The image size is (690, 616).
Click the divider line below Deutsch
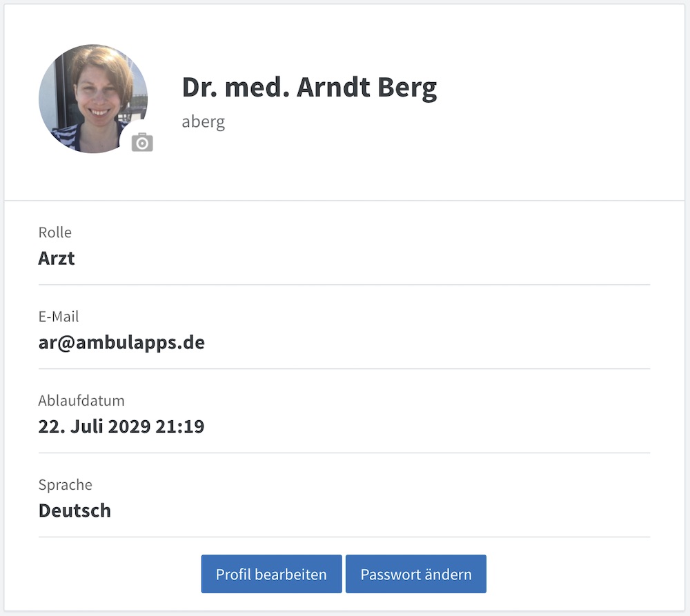coord(344,537)
